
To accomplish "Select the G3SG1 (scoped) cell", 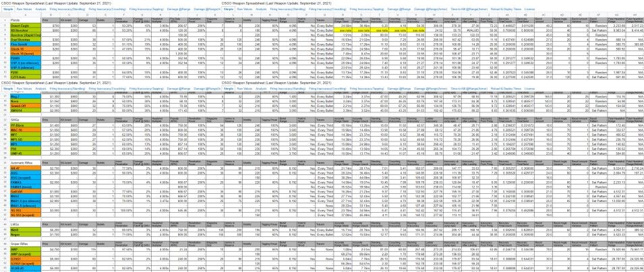I will coord(25,263).
